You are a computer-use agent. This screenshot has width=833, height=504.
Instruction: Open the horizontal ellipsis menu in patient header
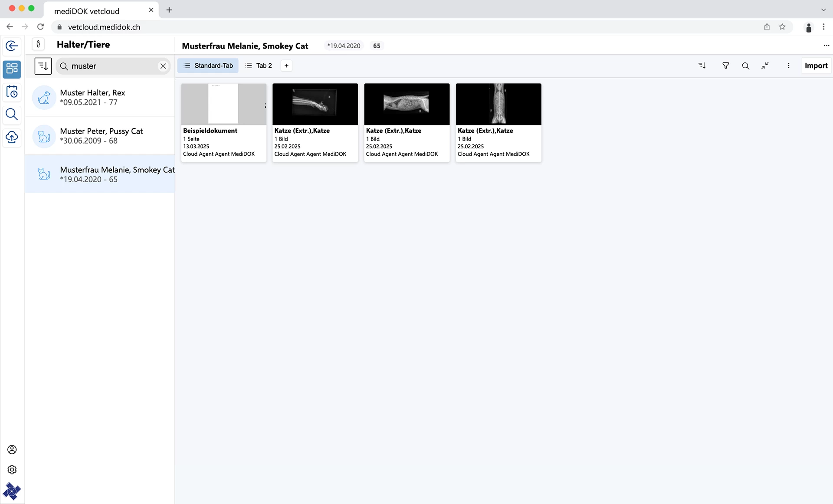click(826, 46)
